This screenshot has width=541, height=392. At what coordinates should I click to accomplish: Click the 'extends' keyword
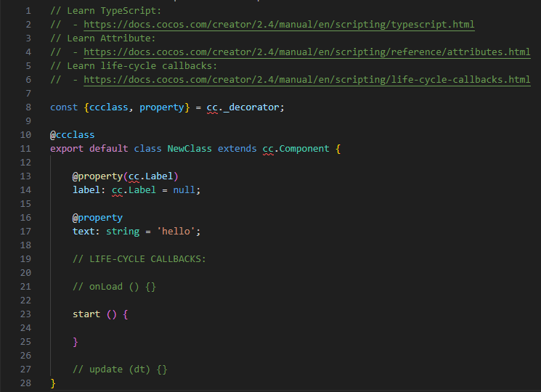(x=237, y=149)
